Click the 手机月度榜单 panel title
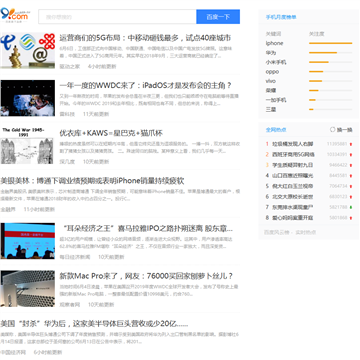This screenshot has width=360, height=360. tap(281, 17)
